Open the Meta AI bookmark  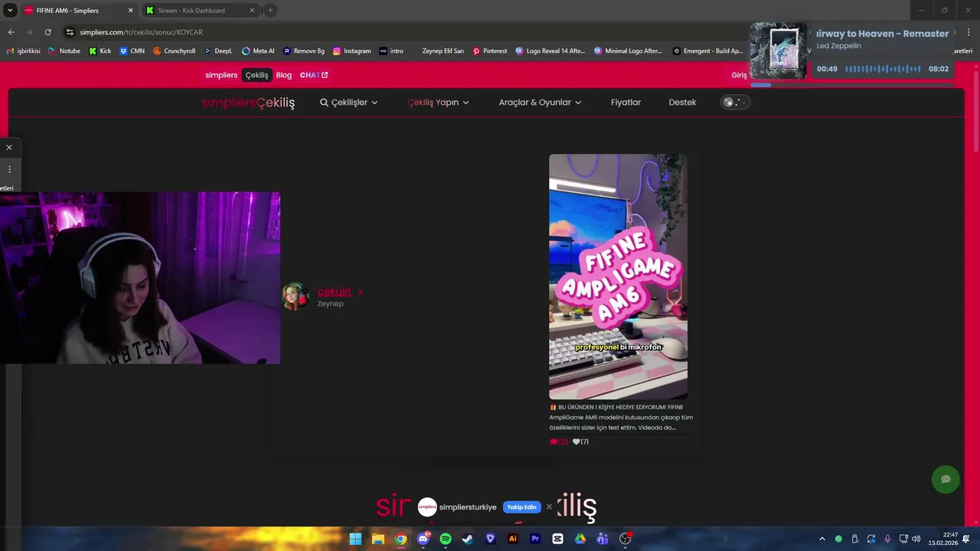258,51
